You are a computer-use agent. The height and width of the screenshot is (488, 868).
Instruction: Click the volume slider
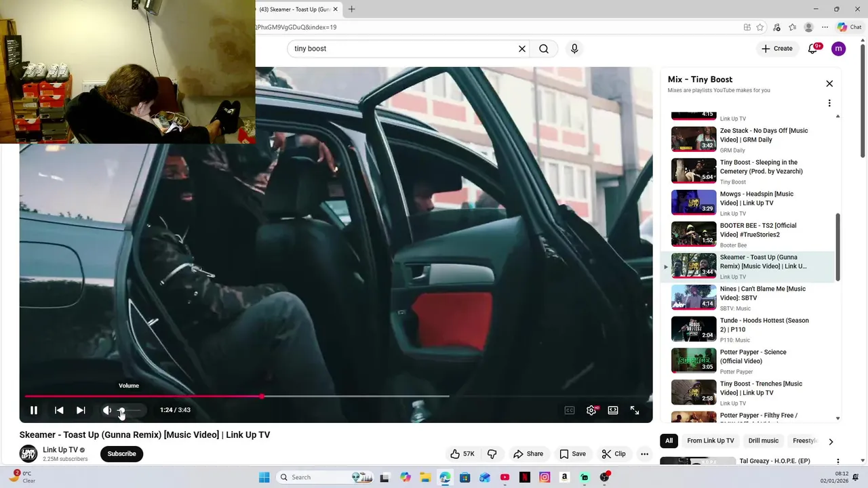[129, 410]
